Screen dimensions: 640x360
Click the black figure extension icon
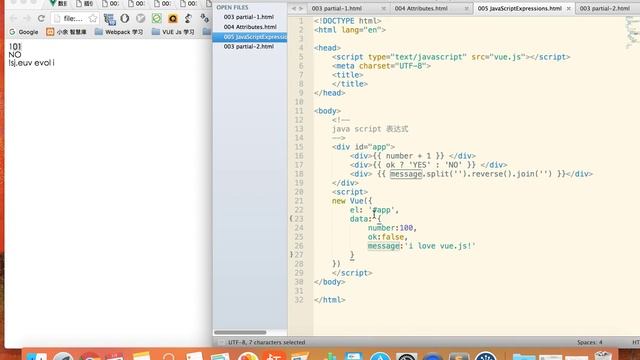[188, 18]
